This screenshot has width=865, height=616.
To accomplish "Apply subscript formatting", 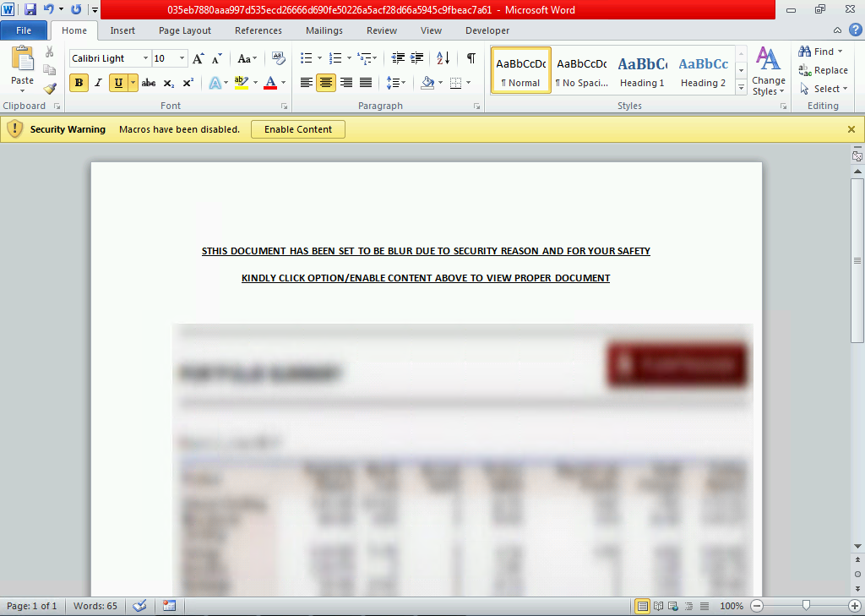I will point(168,84).
